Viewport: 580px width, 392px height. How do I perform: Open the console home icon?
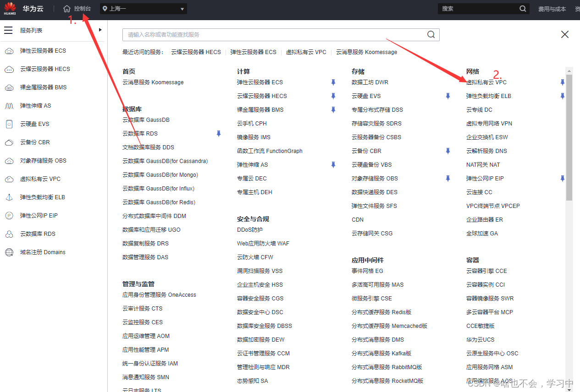click(67, 9)
